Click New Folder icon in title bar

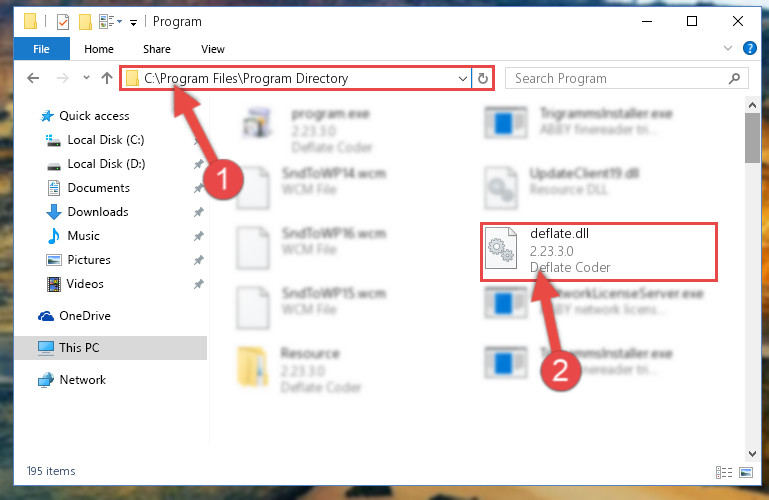(85, 22)
